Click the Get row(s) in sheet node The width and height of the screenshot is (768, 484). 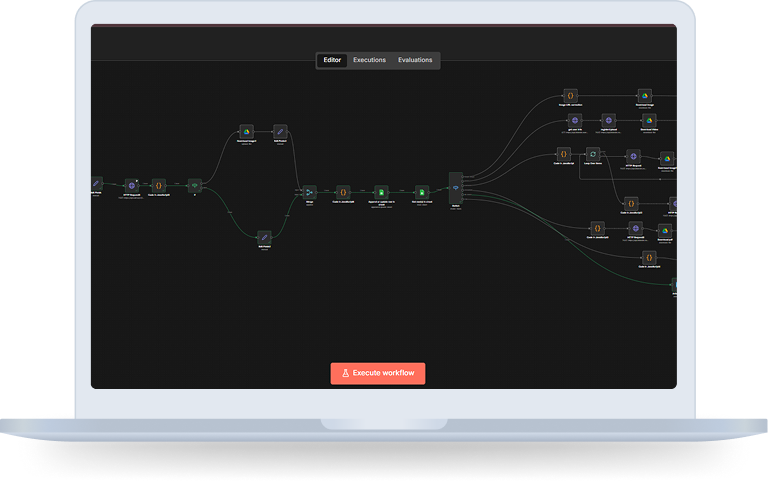pyautogui.click(x=422, y=191)
